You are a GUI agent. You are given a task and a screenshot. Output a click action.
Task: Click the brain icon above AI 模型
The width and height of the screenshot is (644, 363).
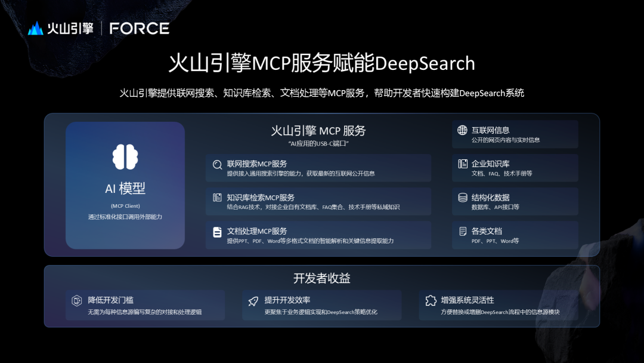(125, 157)
